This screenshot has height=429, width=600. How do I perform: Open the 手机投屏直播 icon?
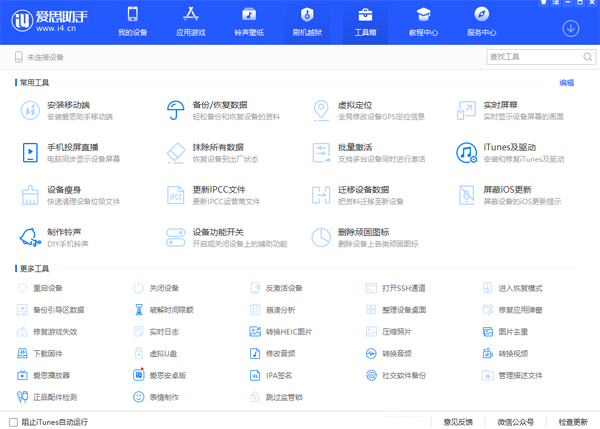(29, 152)
